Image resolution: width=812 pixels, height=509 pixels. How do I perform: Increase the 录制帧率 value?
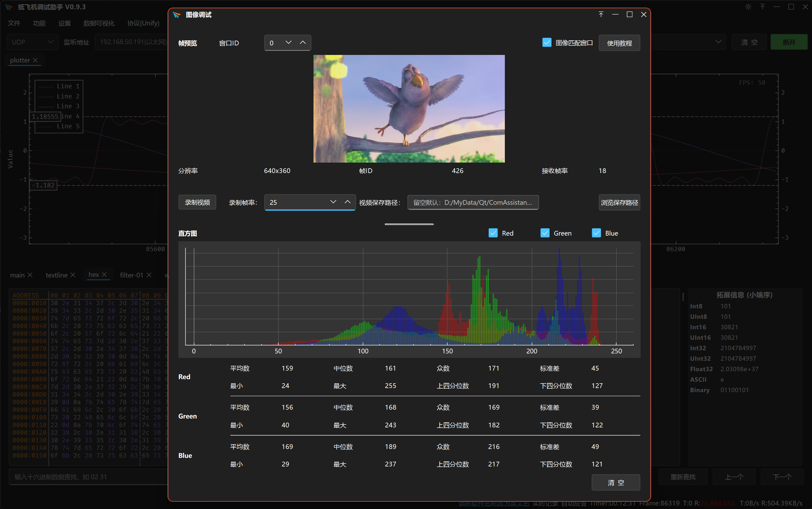[x=347, y=202]
